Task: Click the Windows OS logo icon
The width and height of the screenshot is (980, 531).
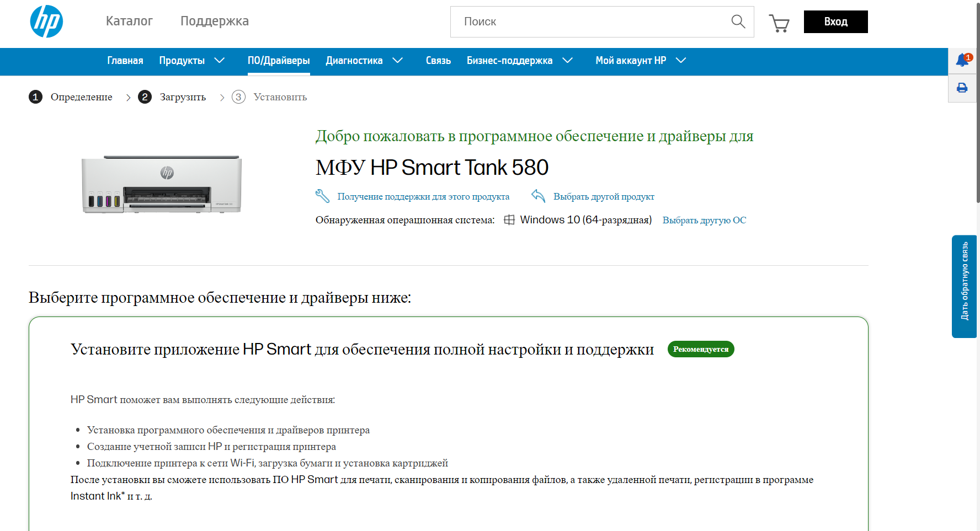Action: coord(509,219)
